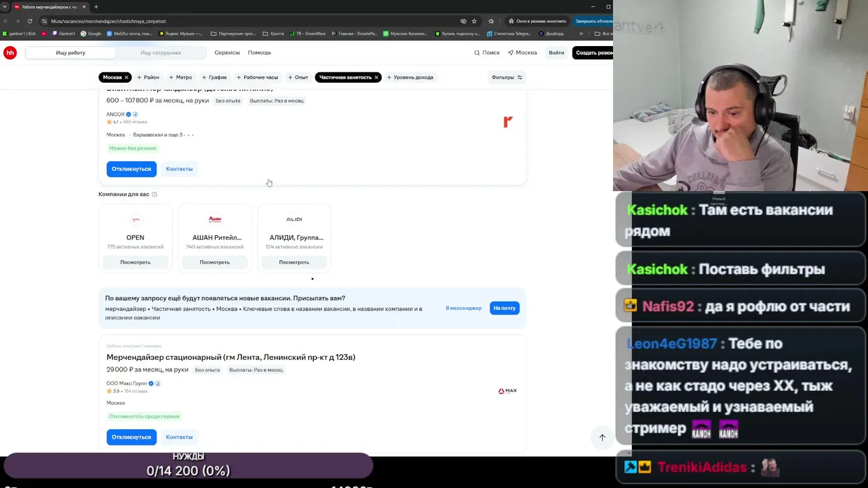Screen dimensions: 868x488
Task: Add the Уровень дохода filter
Action: click(x=410, y=77)
